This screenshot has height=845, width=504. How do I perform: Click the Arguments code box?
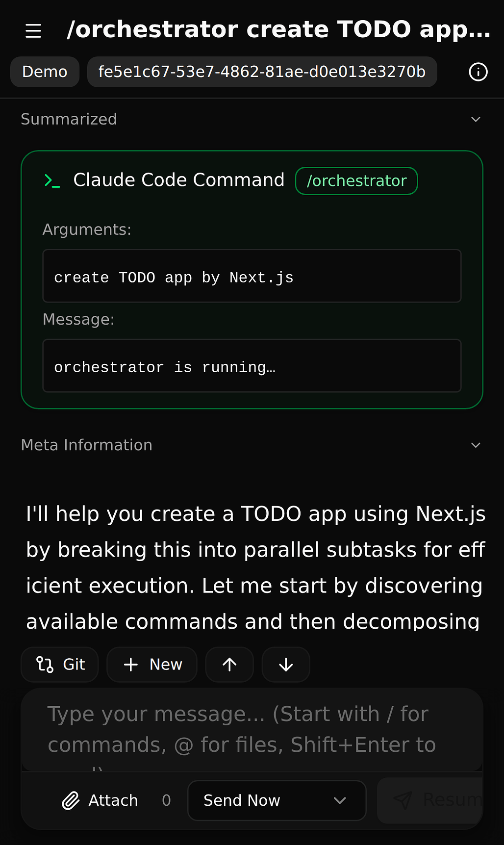point(252,276)
